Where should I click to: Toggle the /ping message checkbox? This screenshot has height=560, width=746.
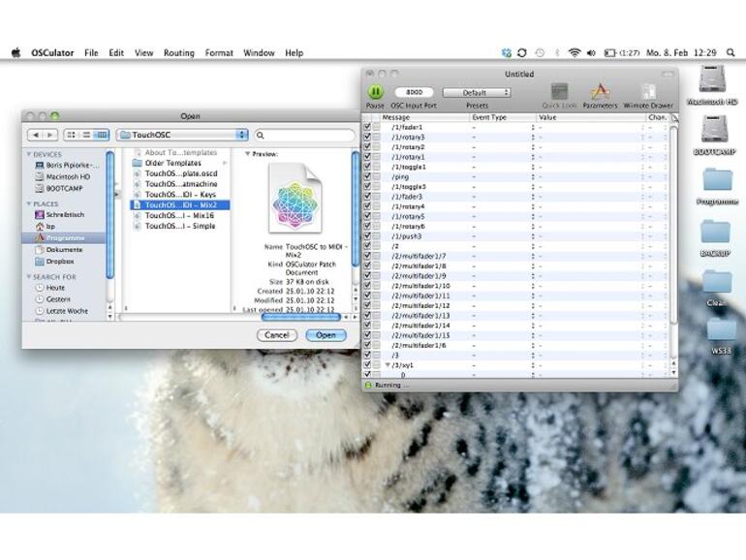click(x=367, y=176)
